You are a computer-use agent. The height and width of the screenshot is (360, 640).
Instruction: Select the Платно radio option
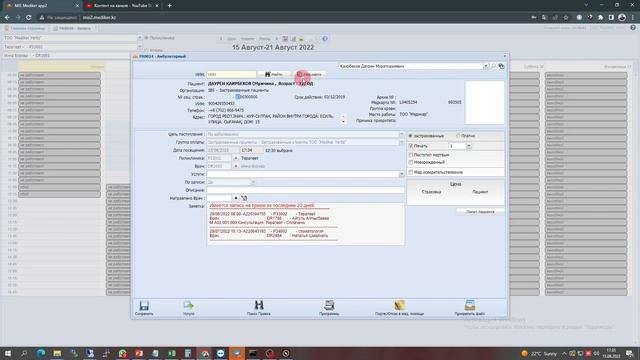pyautogui.click(x=458, y=136)
